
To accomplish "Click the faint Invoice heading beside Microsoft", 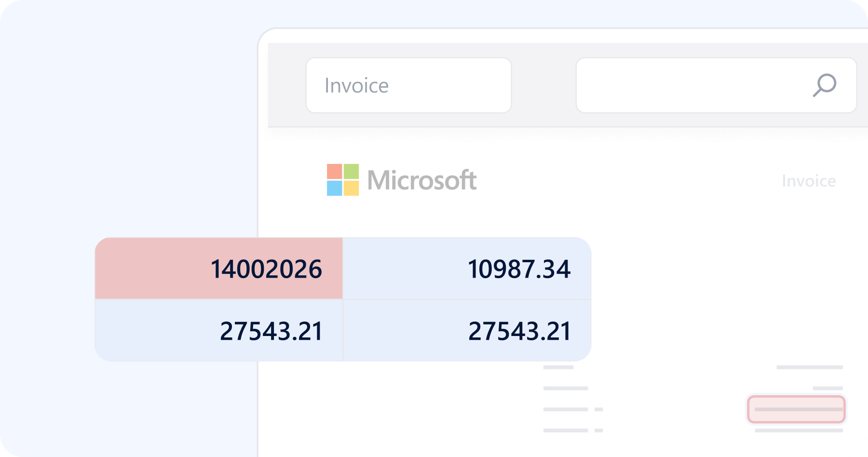I will coord(809,181).
